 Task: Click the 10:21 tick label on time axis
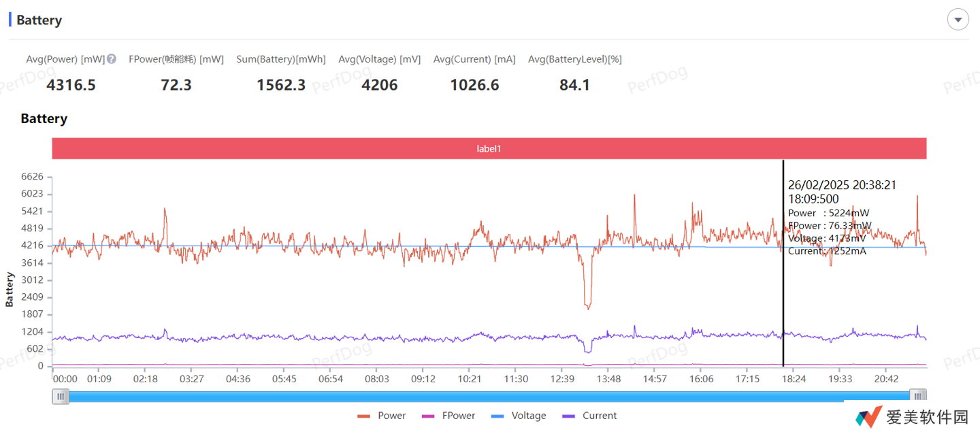coord(470,379)
